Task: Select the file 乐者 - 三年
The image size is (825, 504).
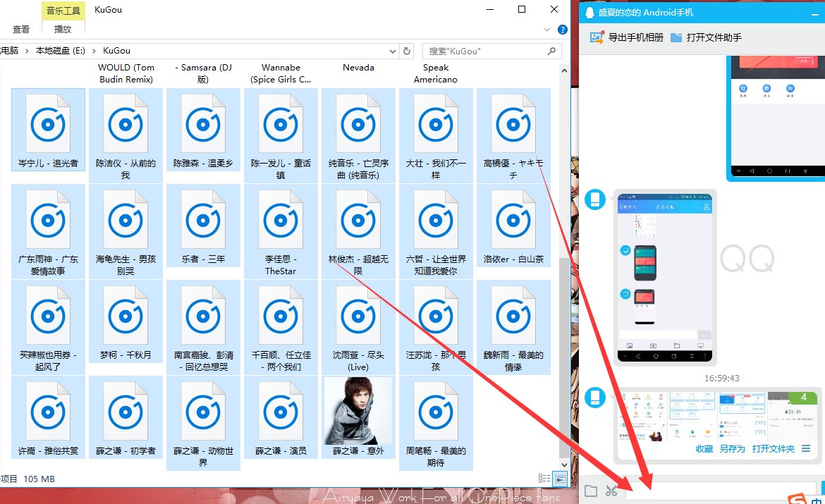Action: (203, 226)
